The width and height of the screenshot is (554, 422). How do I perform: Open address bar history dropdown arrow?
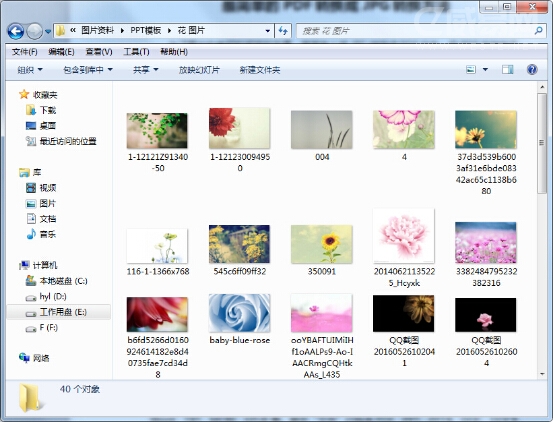coord(267,31)
